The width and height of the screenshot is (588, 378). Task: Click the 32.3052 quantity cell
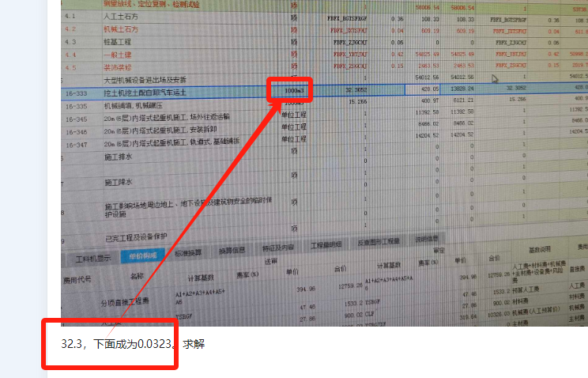click(x=356, y=89)
